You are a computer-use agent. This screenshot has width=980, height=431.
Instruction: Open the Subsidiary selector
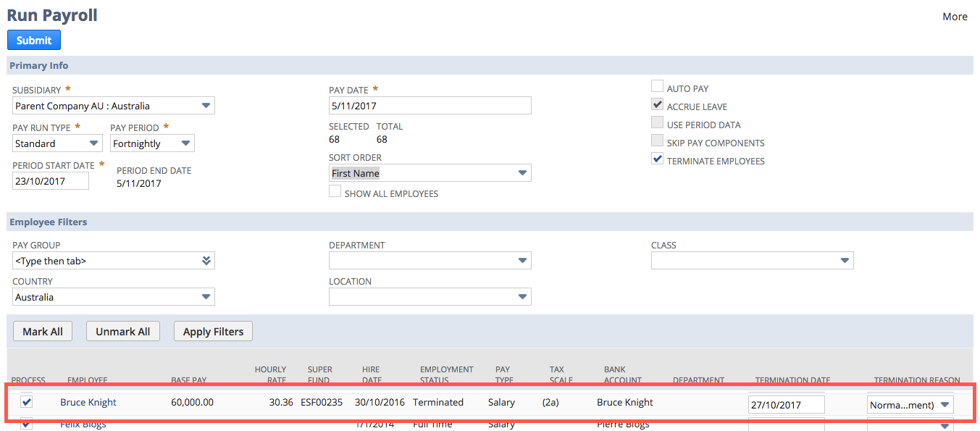click(x=205, y=105)
